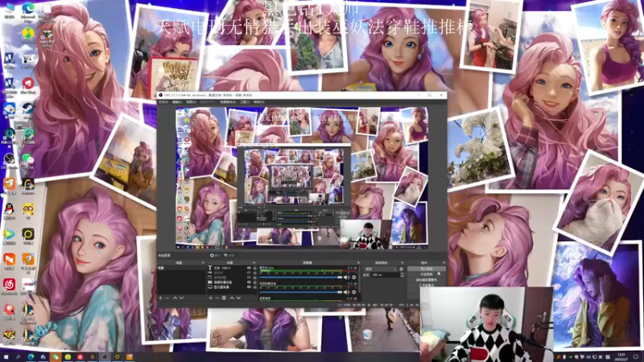This screenshot has height=362, width=644.
Task: Click the 启动虚拟摄像机 (Start Virtual Camera) button
Action: 427,279
